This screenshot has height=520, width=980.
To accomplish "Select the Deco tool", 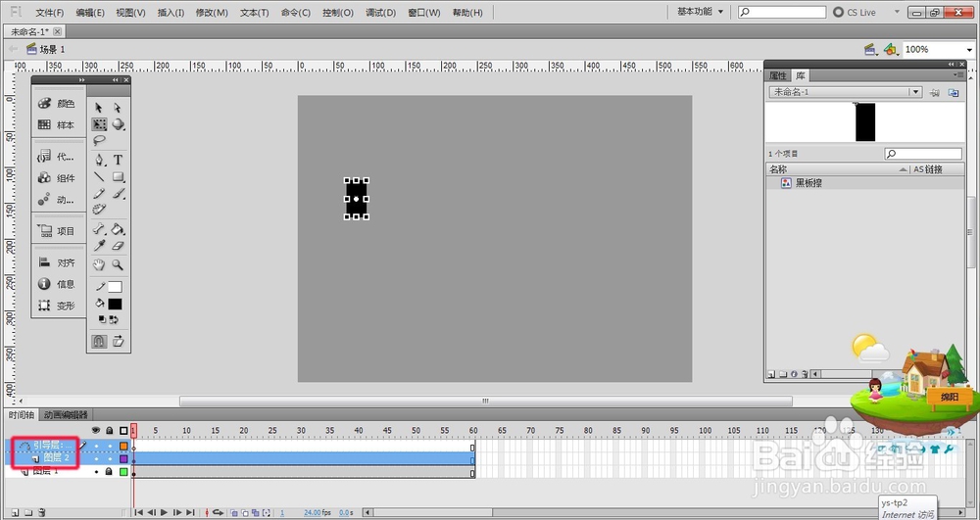I will click(99, 210).
